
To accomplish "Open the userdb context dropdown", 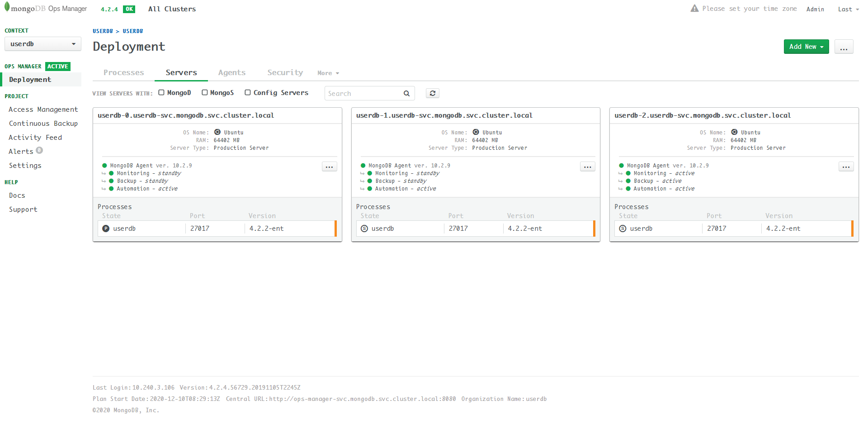I will pyautogui.click(x=43, y=44).
